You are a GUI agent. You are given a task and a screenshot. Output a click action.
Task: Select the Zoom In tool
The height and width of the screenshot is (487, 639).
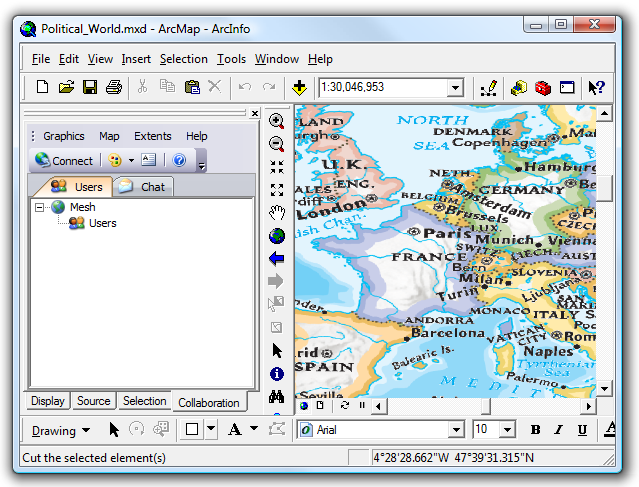[x=277, y=121]
